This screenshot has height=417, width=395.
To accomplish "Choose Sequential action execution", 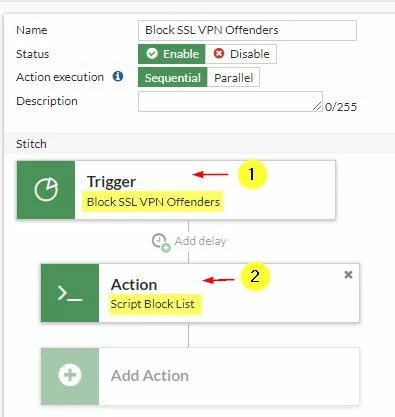I will click(173, 78).
